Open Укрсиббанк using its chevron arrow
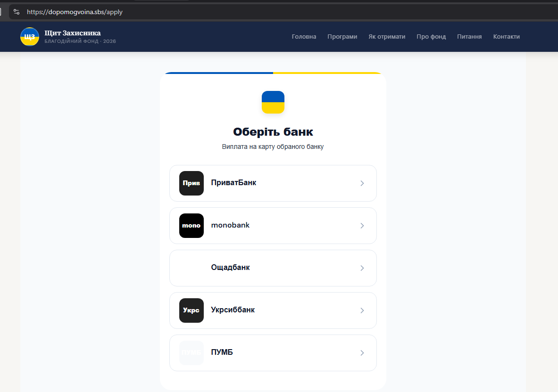The height and width of the screenshot is (392, 558). tap(362, 310)
